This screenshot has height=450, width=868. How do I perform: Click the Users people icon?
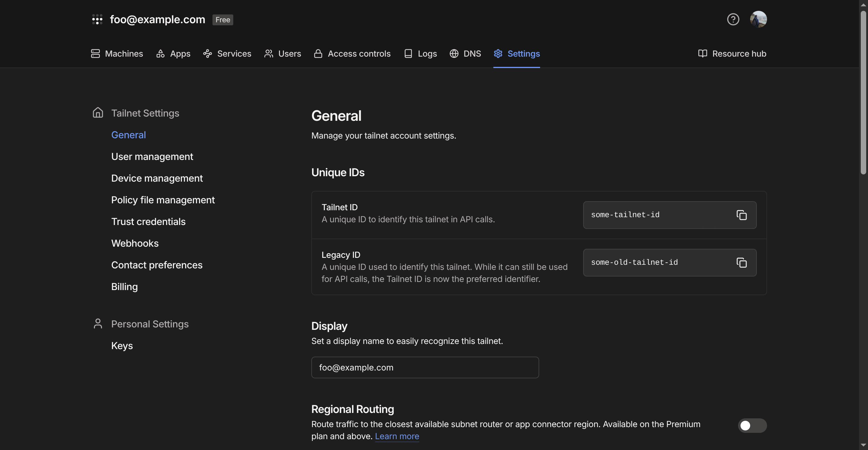(x=269, y=54)
